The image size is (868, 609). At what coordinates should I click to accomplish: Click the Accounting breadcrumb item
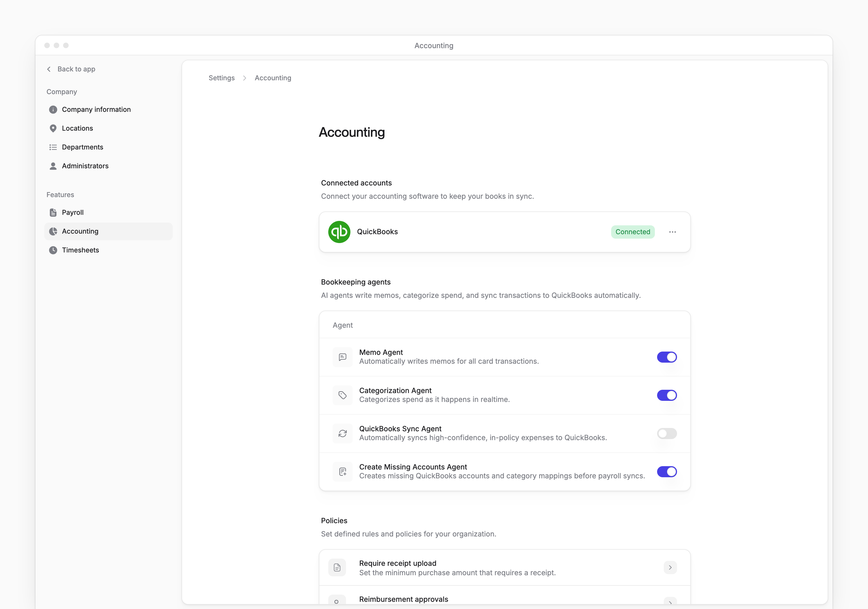[273, 78]
